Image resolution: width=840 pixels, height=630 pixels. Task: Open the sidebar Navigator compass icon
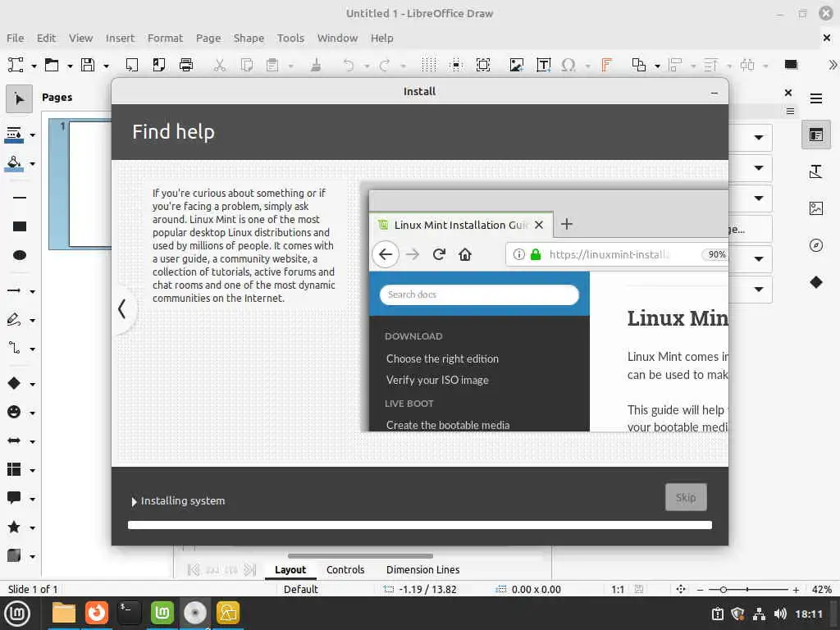click(816, 245)
